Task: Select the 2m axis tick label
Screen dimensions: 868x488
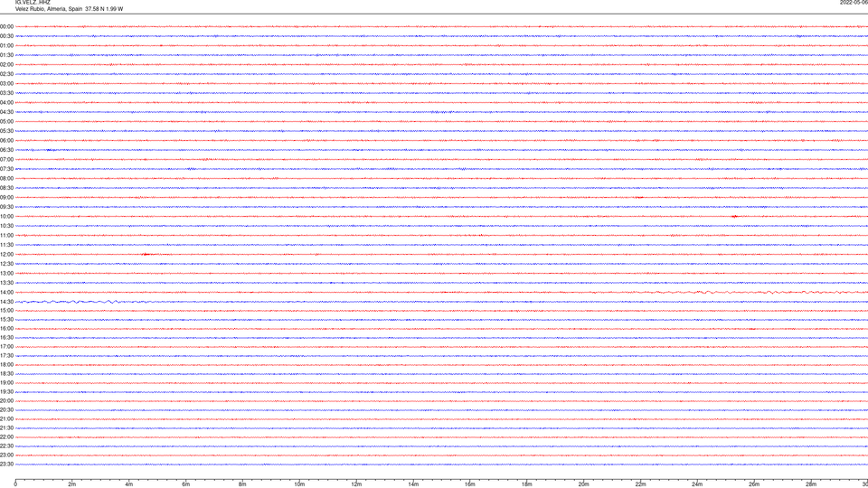Action: coord(72,484)
